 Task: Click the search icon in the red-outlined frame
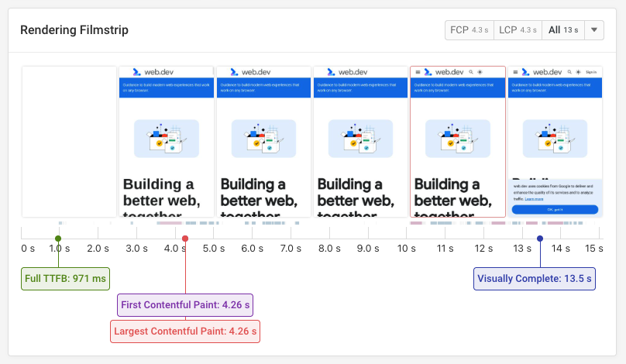point(470,71)
